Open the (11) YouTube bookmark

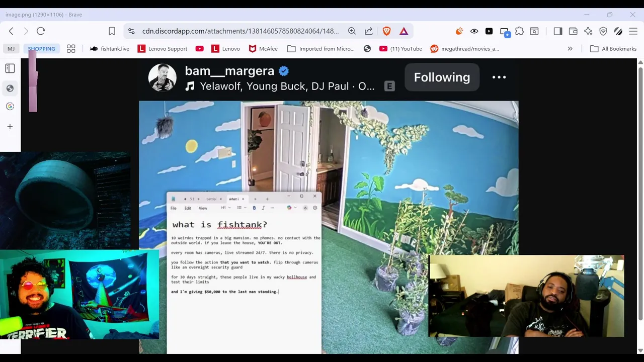[x=401, y=49]
